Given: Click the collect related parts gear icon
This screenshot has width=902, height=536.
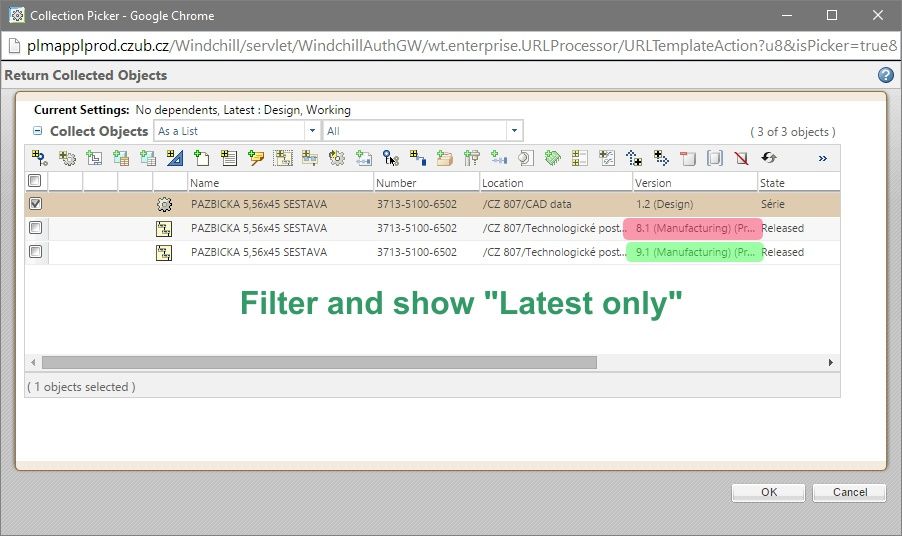Looking at the screenshot, I should pos(67,158).
